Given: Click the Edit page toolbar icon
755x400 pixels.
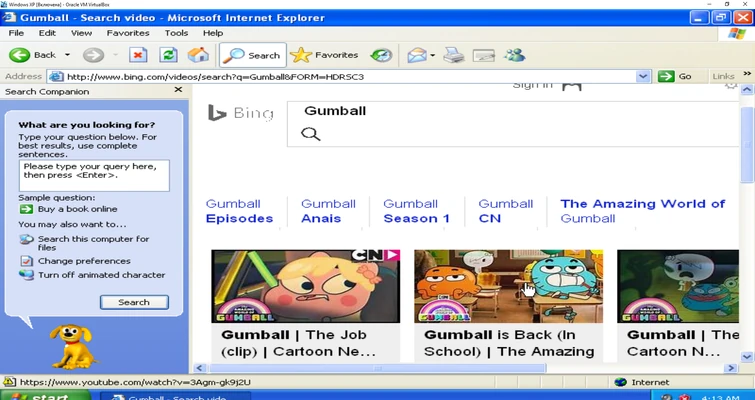Looking at the screenshot, I should (484, 55).
